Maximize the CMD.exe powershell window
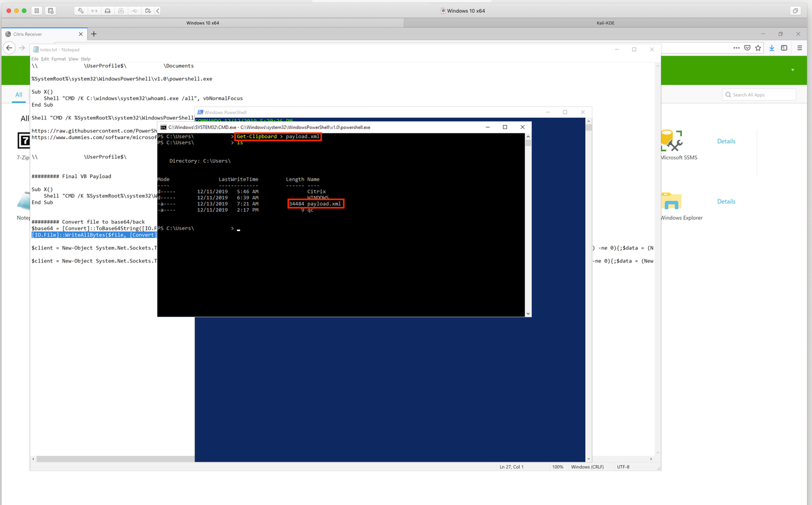This screenshot has width=812, height=505. pyautogui.click(x=505, y=127)
